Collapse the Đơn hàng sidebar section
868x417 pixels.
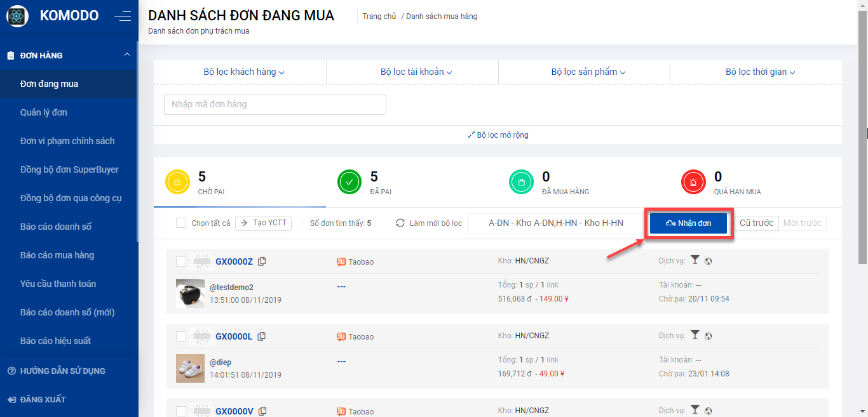127,55
